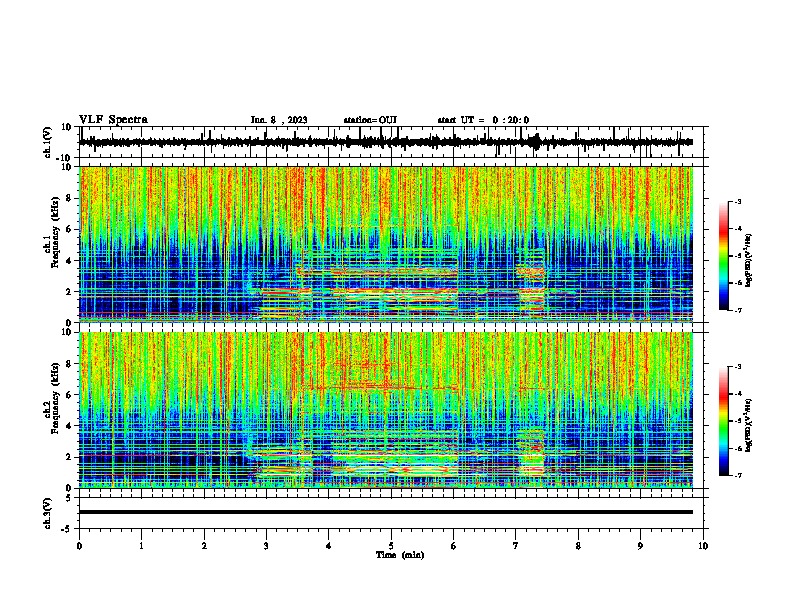This screenshot has height=612, width=792.
Task: Click the ch.3(V) flat black trace
Action: point(386,512)
